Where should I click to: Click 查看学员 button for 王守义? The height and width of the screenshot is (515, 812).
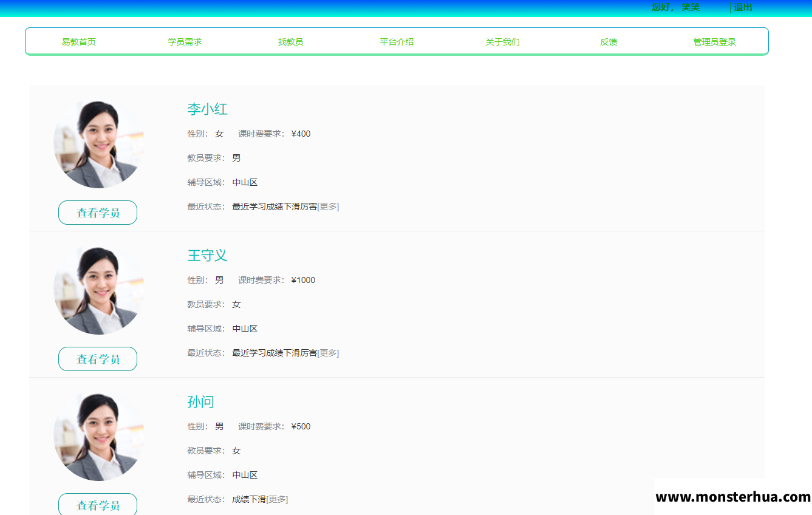[x=98, y=359]
